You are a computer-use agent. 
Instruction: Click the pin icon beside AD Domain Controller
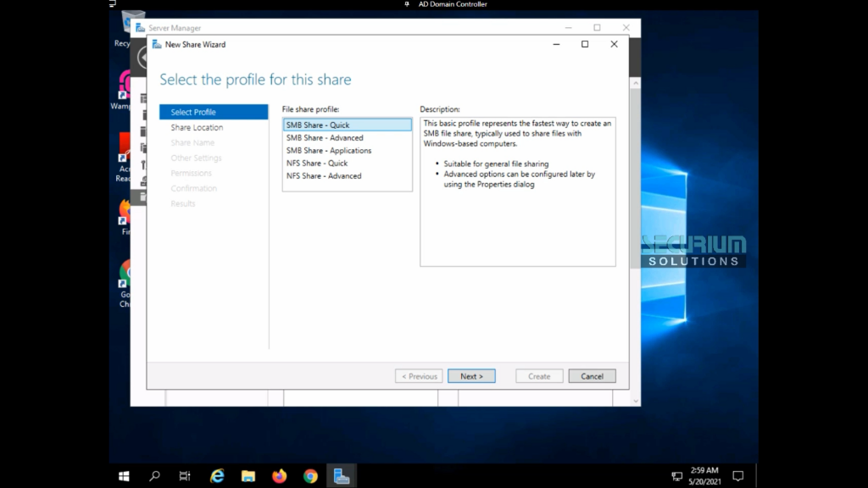pos(407,4)
